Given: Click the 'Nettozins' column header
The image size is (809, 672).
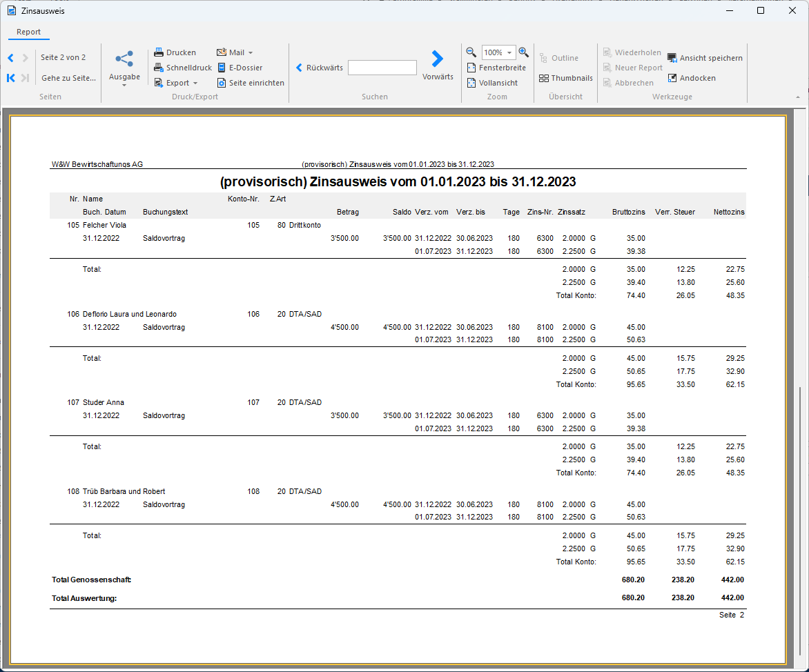Looking at the screenshot, I should coord(729,212).
